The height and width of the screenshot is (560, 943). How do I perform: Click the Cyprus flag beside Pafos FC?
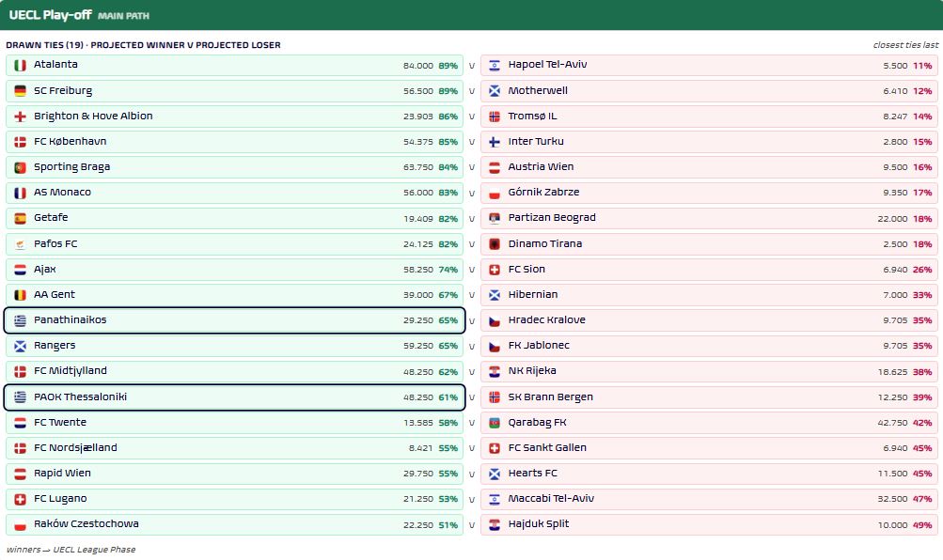(20, 244)
